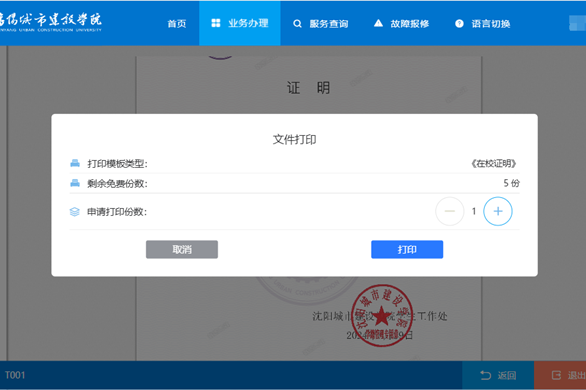Select the 业务办理 menu tab
This screenshot has height=390, width=586.
pos(240,23)
